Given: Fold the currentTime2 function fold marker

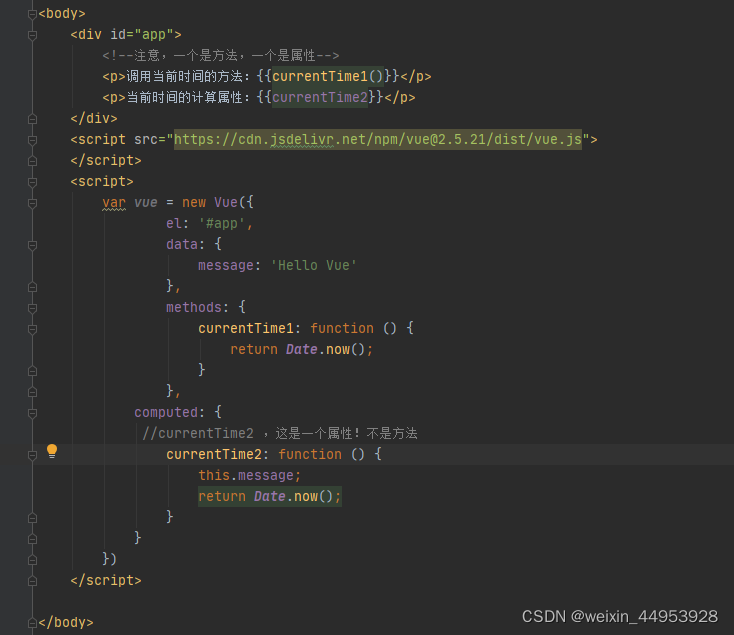Looking at the screenshot, I should (x=32, y=455).
